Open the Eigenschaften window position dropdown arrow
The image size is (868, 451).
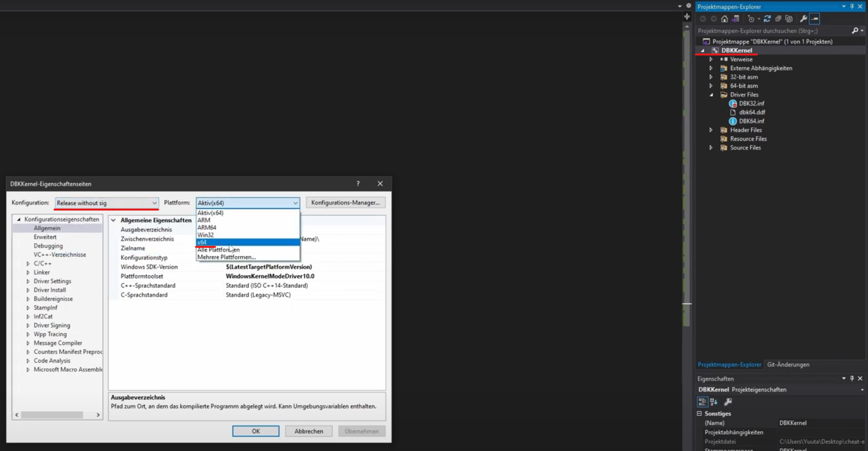(844, 378)
